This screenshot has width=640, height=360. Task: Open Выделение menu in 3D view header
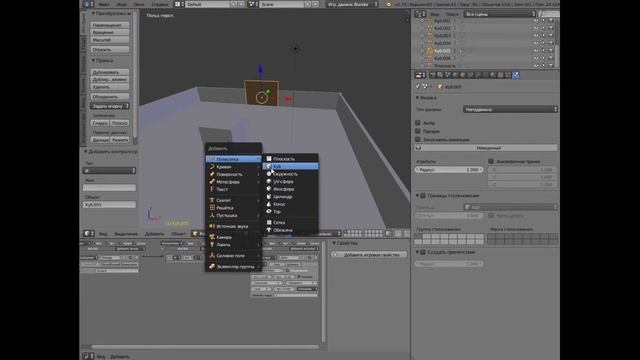pyautogui.click(x=126, y=234)
